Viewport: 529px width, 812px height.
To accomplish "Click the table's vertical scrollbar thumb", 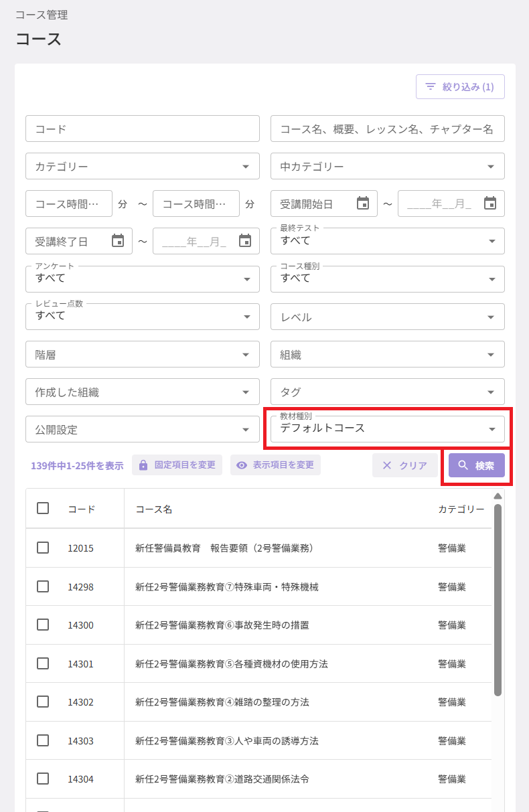I will pyautogui.click(x=498, y=600).
